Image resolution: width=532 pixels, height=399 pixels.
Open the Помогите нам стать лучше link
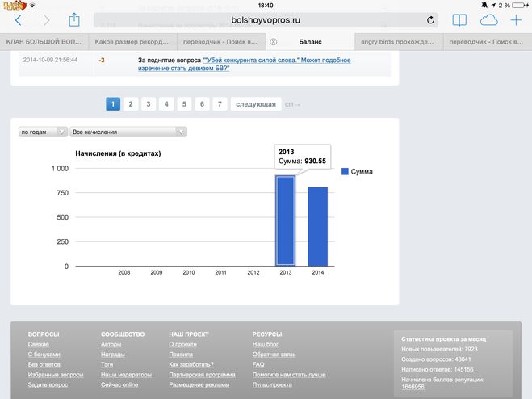289,375
